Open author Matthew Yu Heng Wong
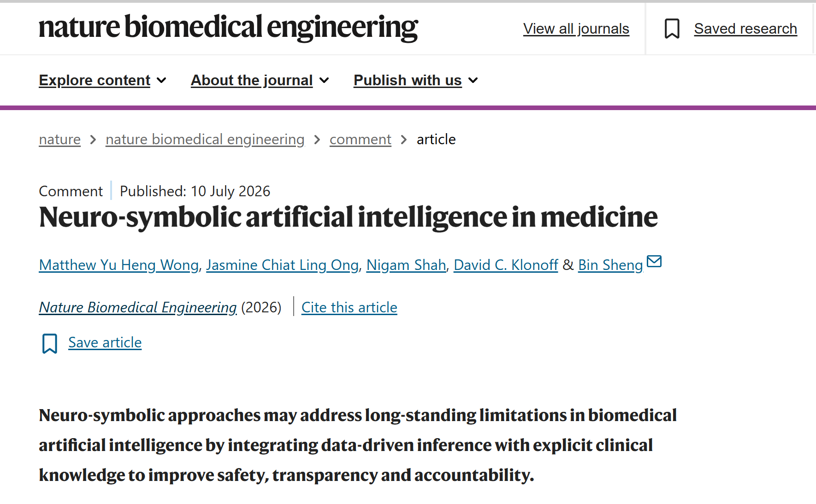Image resolution: width=816 pixels, height=504 pixels. click(119, 265)
